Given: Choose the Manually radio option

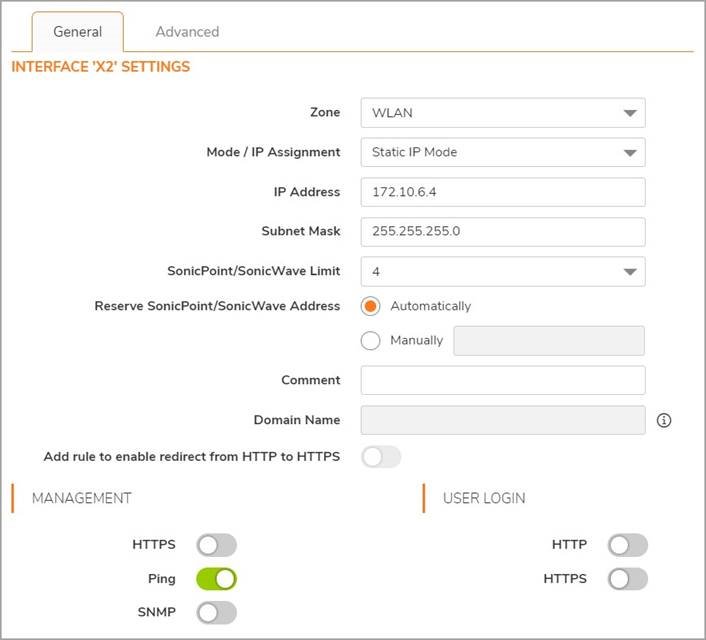Looking at the screenshot, I should [x=371, y=340].
